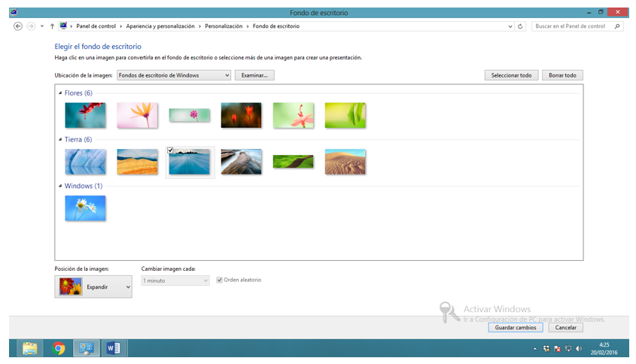
Task: Click the Action Center flag tray icon
Action: point(557,349)
